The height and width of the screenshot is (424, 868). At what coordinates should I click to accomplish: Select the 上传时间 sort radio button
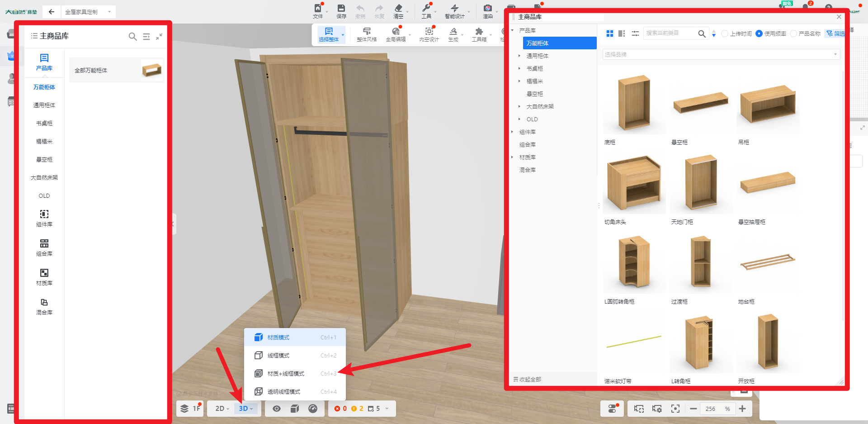click(x=725, y=33)
